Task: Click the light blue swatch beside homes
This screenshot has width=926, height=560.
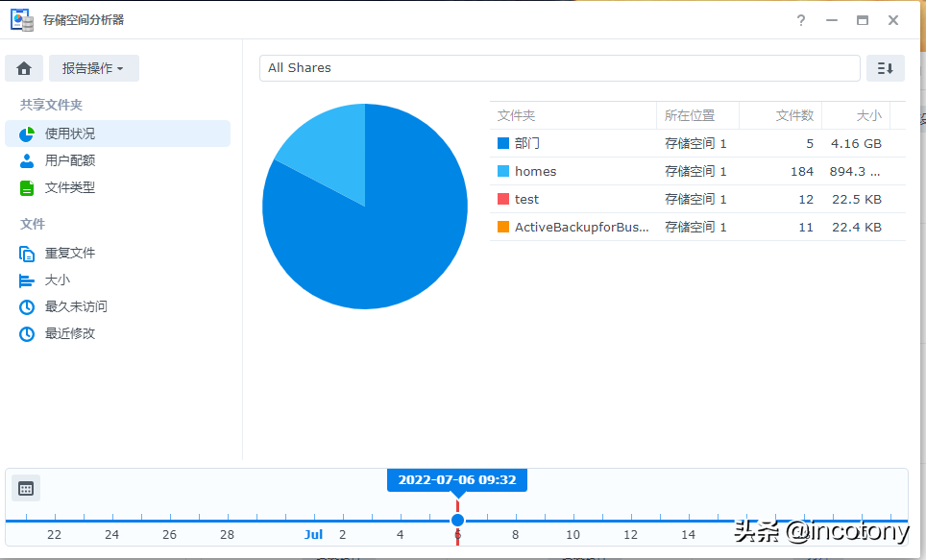Action: click(x=503, y=171)
